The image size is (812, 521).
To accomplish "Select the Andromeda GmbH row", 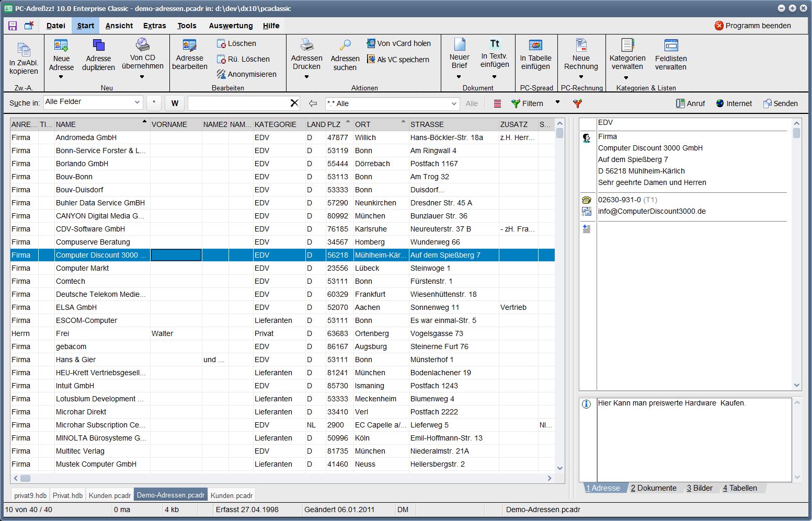I will (x=282, y=137).
